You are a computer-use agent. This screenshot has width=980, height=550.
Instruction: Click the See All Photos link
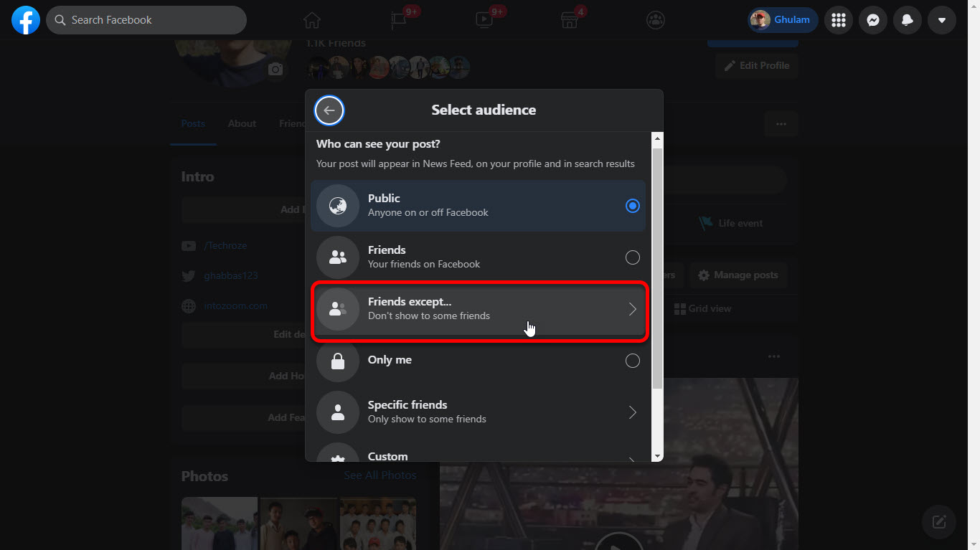[380, 475]
